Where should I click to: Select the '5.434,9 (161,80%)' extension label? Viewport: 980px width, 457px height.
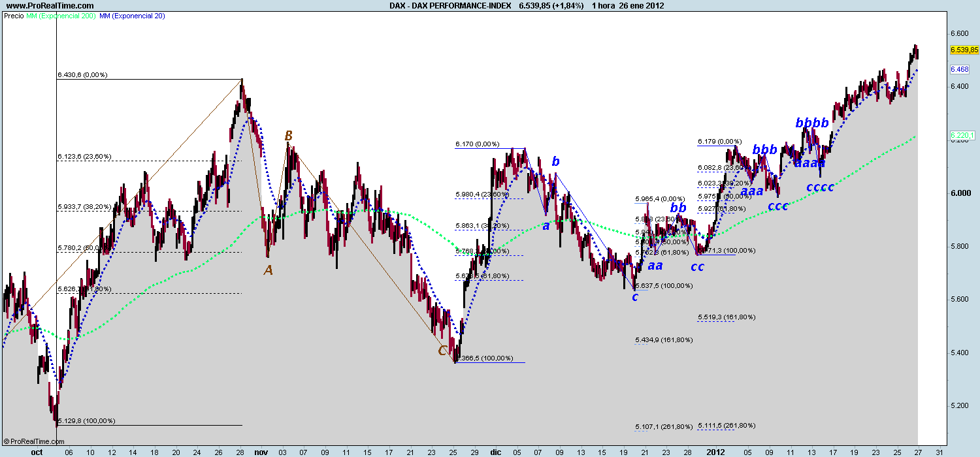point(664,340)
